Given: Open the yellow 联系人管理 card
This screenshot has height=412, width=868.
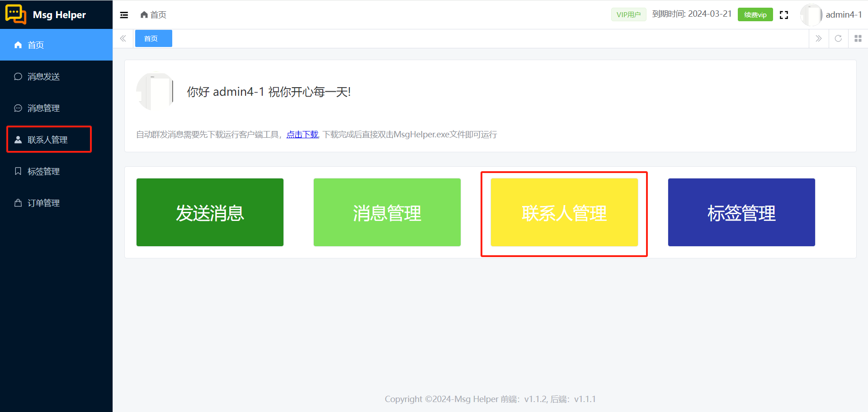Looking at the screenshot, I should [x=564, y=212].
